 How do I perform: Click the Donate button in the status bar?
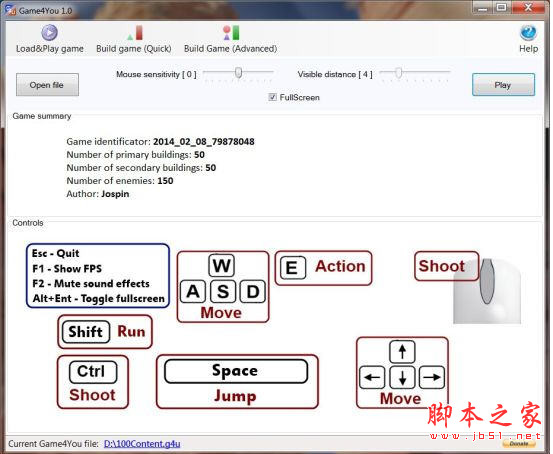518,444
